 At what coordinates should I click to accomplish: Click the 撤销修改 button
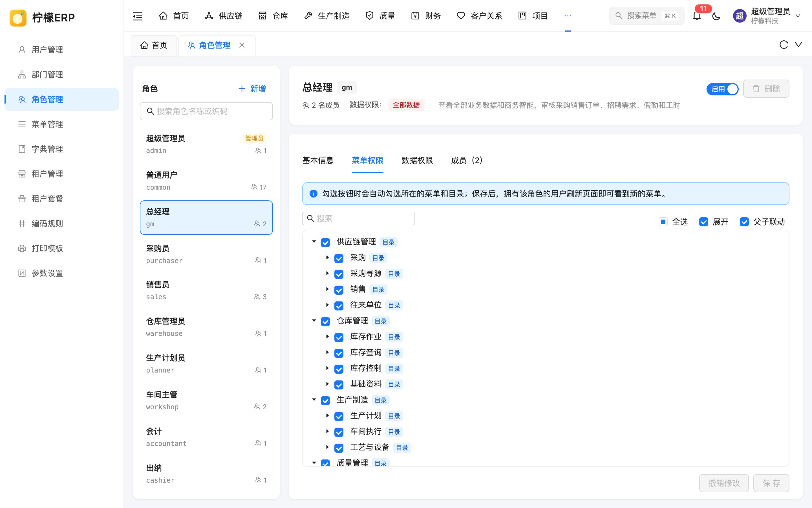click(x=724, y=483)
